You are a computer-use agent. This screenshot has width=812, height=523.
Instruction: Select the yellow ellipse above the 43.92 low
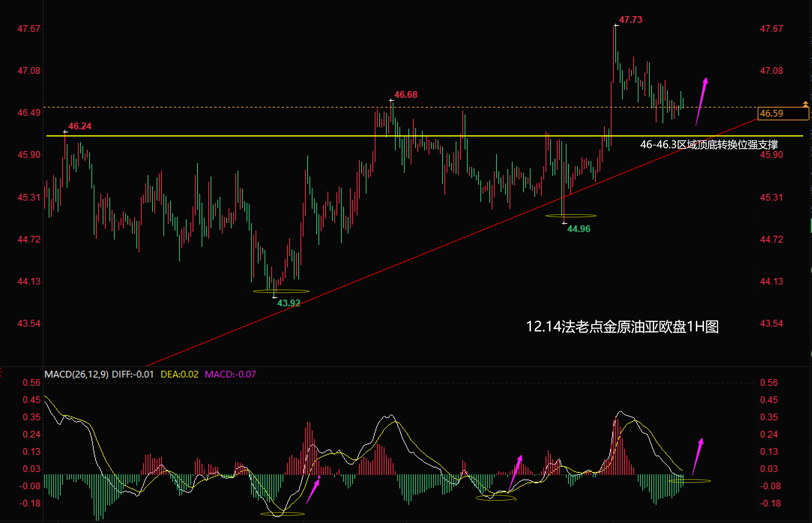[x=281, y=291]
